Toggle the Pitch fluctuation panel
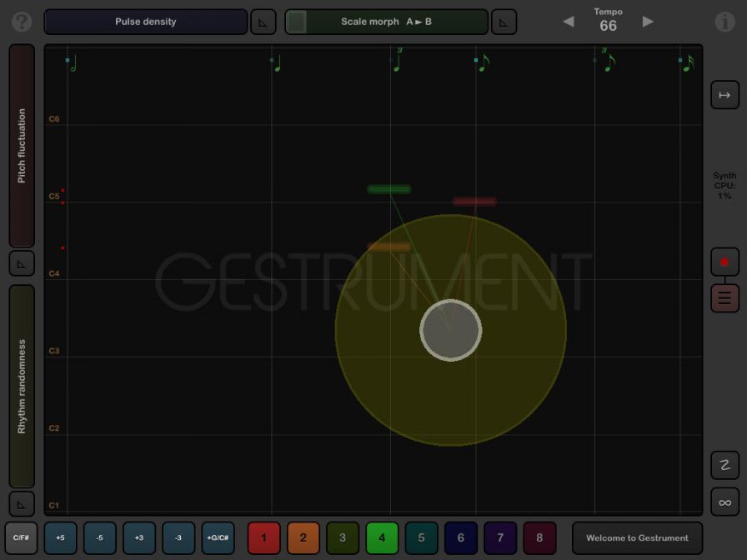 coord(22,146)
